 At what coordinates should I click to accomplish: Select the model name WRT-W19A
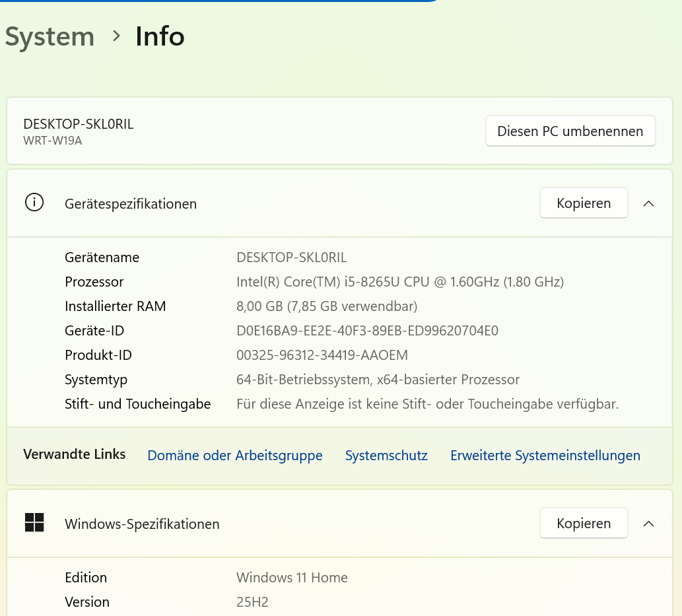point(53,141)
